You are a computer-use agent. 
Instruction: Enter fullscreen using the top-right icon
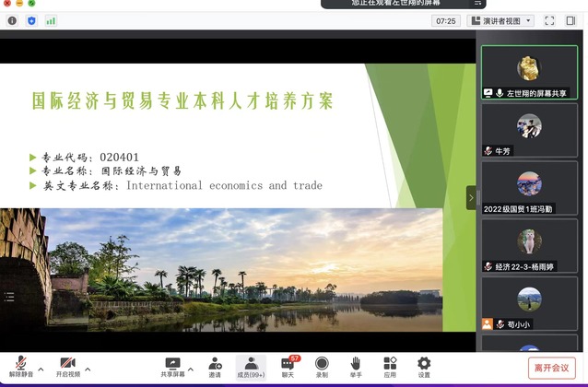[549, 20]
